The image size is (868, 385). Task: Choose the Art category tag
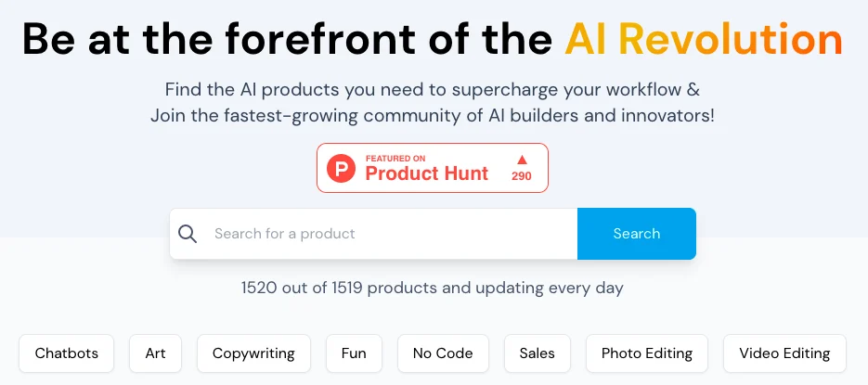coord(155,353)
